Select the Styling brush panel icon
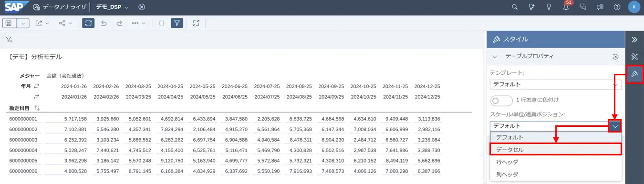The width and height of the screenshot is (644, 184). [634, 73]
